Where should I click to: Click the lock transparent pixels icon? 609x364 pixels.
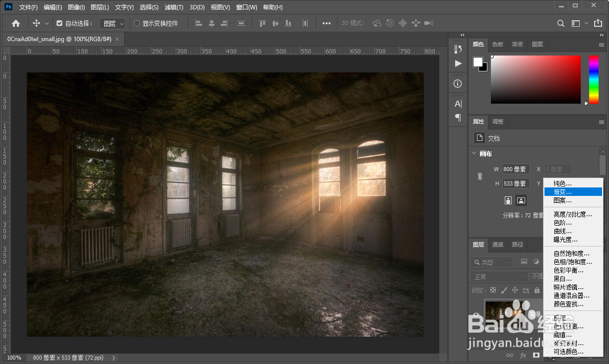click(493, 290)
